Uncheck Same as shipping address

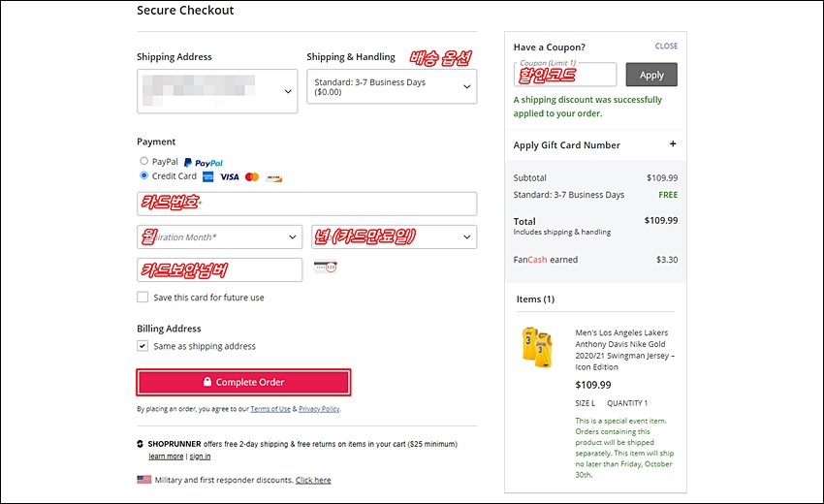143,346
